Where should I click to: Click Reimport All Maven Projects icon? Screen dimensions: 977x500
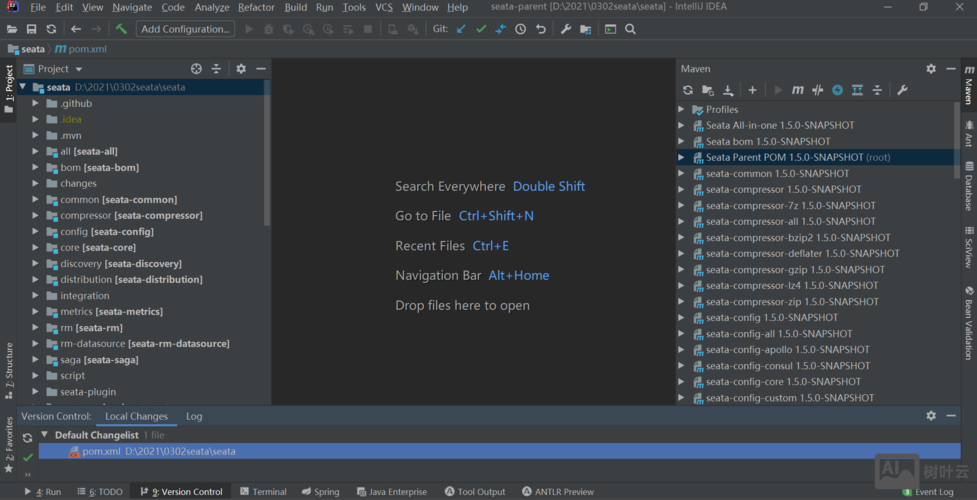point(688,90)
